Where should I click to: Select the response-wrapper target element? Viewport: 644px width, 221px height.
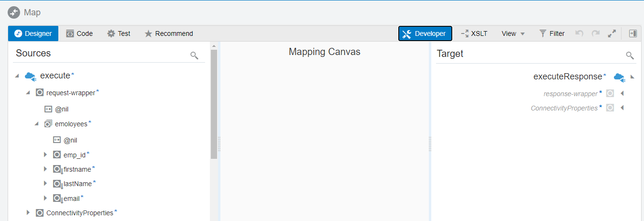pos(570,94)
